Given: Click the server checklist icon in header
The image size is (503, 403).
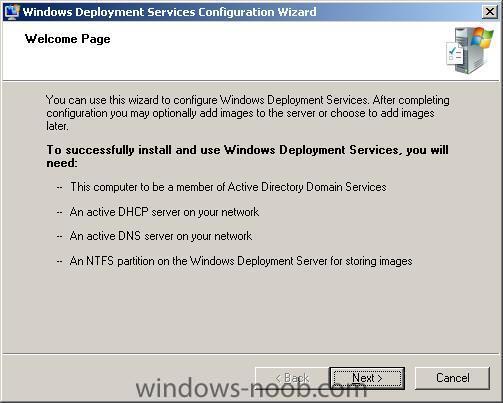Looking at the screenshot, I should (470, 50).
